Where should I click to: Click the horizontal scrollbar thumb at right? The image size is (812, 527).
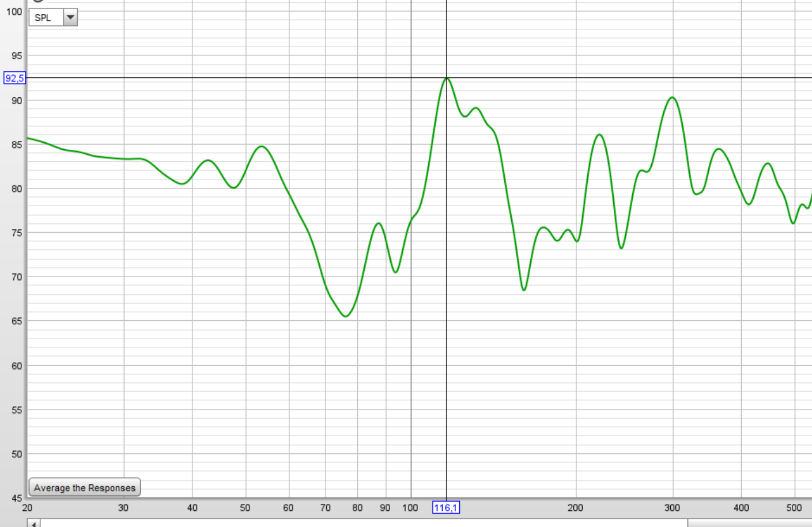point(749,523)
